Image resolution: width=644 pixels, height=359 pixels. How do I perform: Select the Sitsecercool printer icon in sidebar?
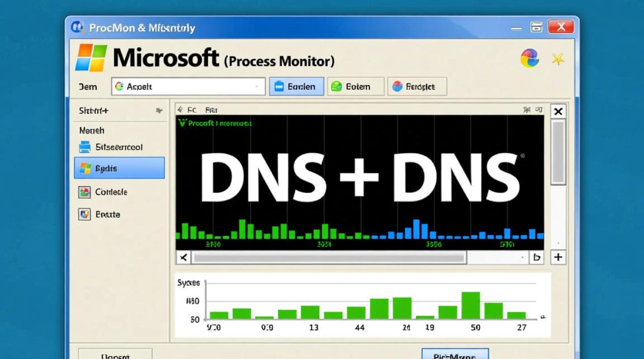[x=85, y=147]
